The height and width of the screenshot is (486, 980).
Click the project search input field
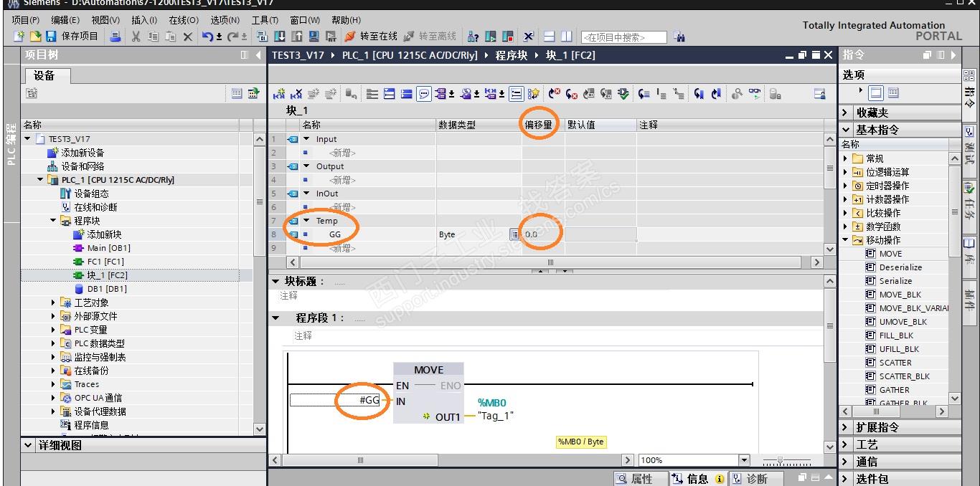coord(623,37)
